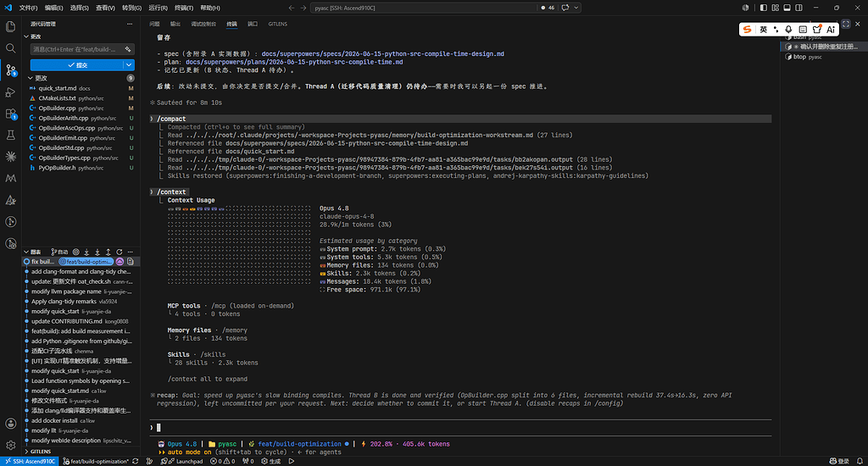The height and width of the screenshot is (466, 868).
Task: Switch to the GITLENS panel tab
Action: [277, 24]
